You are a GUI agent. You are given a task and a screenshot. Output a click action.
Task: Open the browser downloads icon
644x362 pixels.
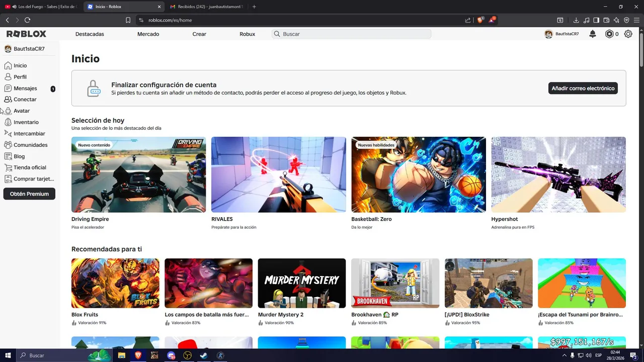576,20
